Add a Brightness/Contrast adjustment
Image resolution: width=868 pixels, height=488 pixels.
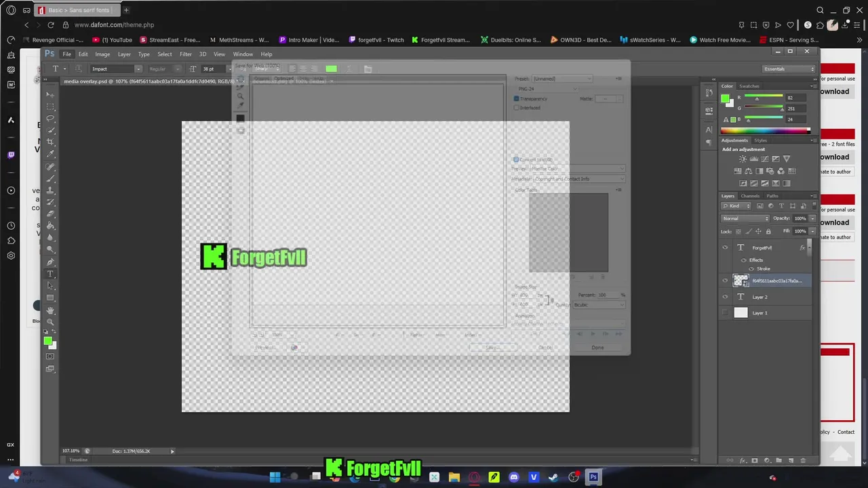coord(743,159)
